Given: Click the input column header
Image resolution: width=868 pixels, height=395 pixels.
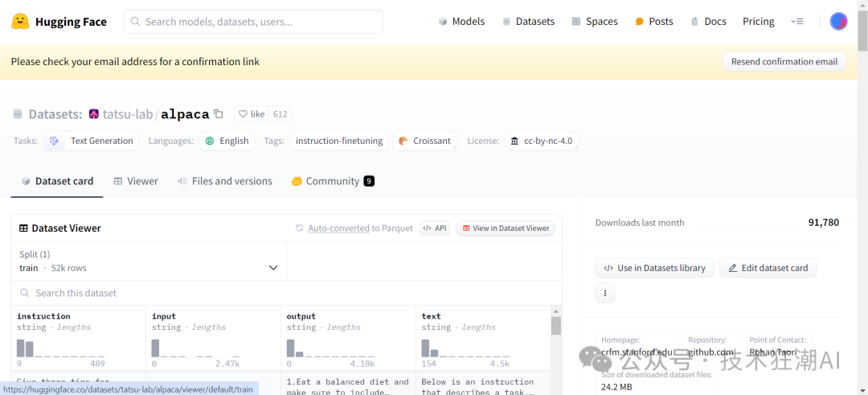Looking at the screenshot, I should (164, 316).
